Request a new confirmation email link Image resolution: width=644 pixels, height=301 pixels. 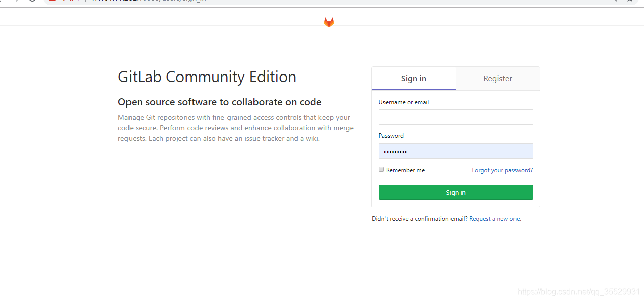click(x=494, y=219)
